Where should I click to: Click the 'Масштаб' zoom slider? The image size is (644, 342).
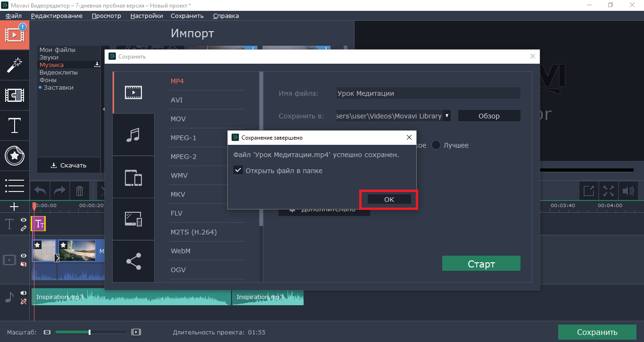point(90,332)
